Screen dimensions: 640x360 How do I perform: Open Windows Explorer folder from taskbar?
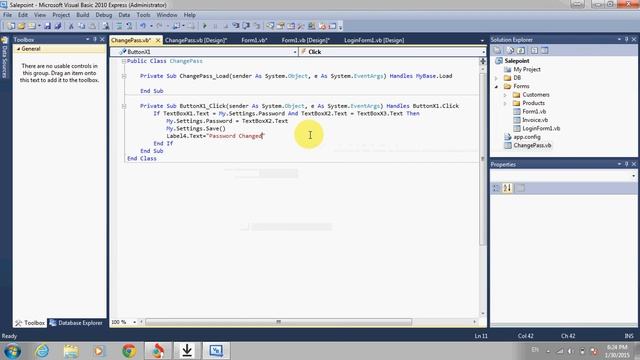coord(71,351)
